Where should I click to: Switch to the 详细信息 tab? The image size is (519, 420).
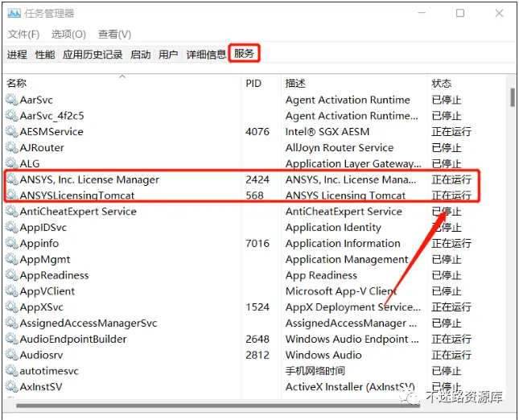point(206,54)
